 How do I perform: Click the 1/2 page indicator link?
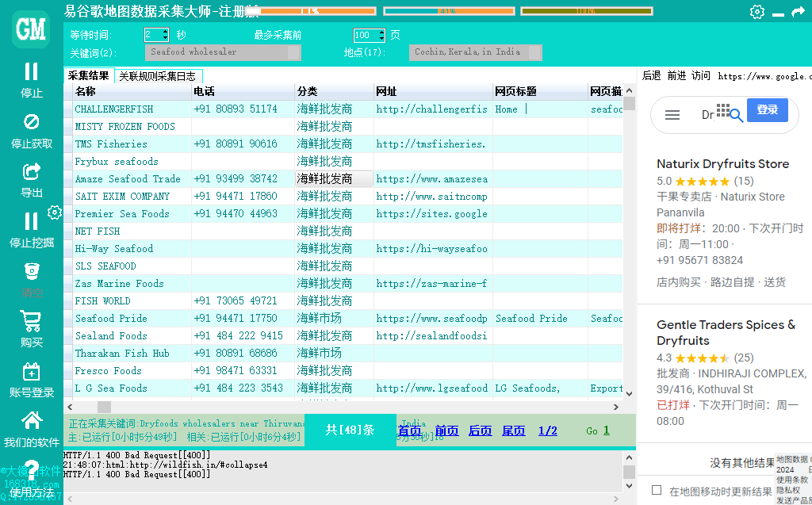coord(547,431)
